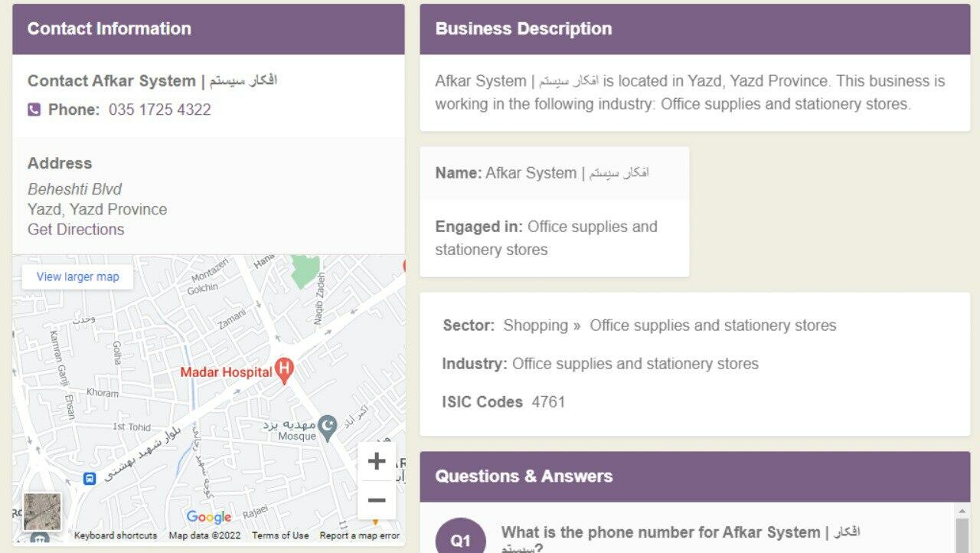Click Report a map error
The width and height of the screenshot is (980, 553).
pos(359,535)
